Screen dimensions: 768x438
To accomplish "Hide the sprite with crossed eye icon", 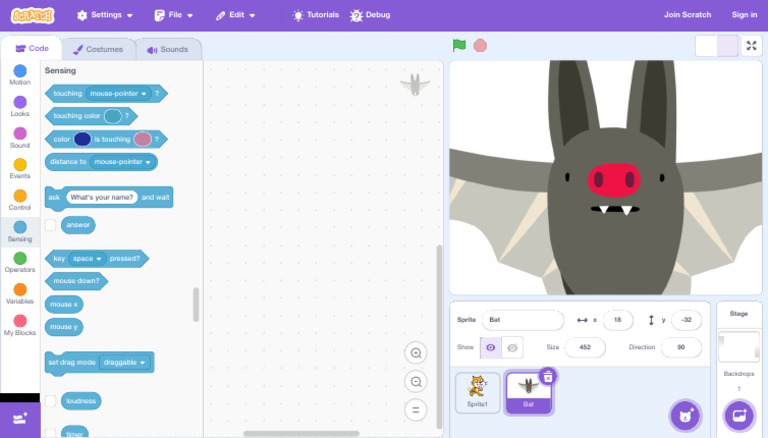I will (512, 347).
